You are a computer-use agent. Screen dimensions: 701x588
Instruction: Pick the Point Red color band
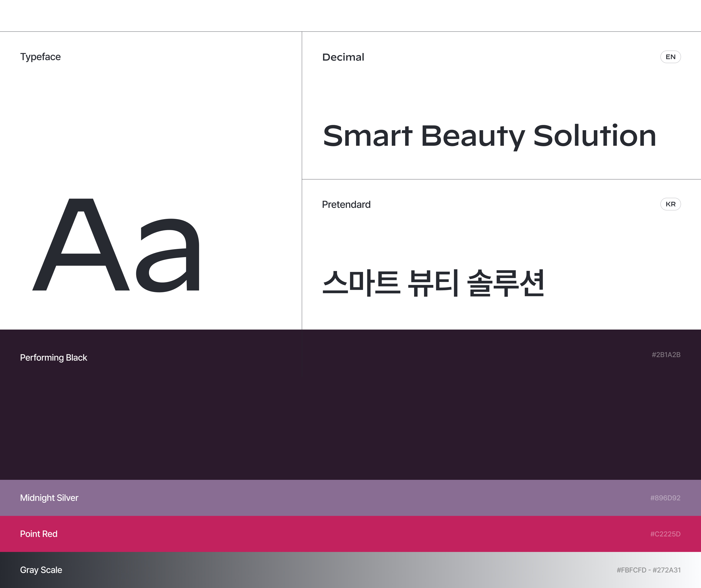pyautogui.click(x=350, y=534)
